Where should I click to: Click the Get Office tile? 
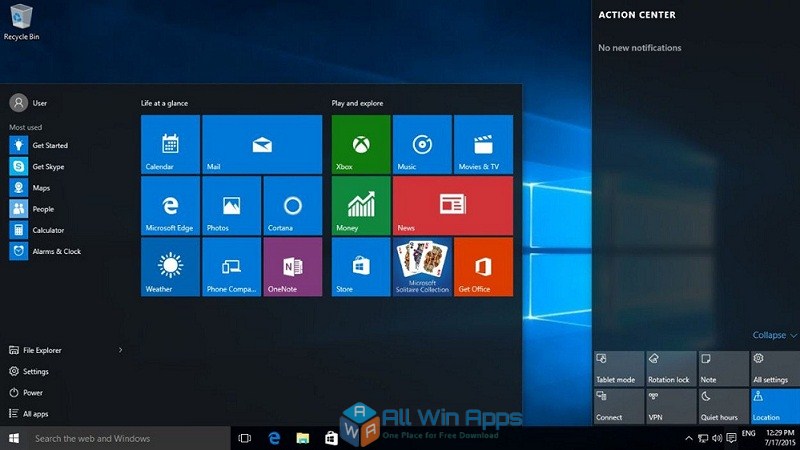pos(484,267)
